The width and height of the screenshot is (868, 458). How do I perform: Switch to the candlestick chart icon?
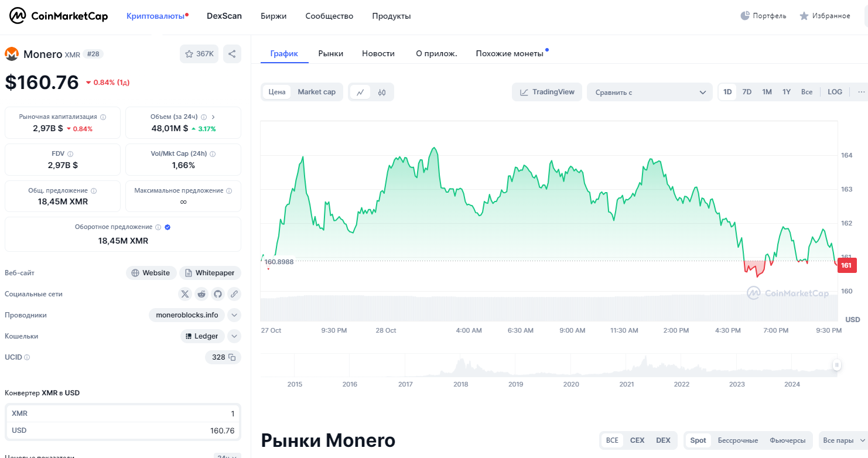[382, 92]
